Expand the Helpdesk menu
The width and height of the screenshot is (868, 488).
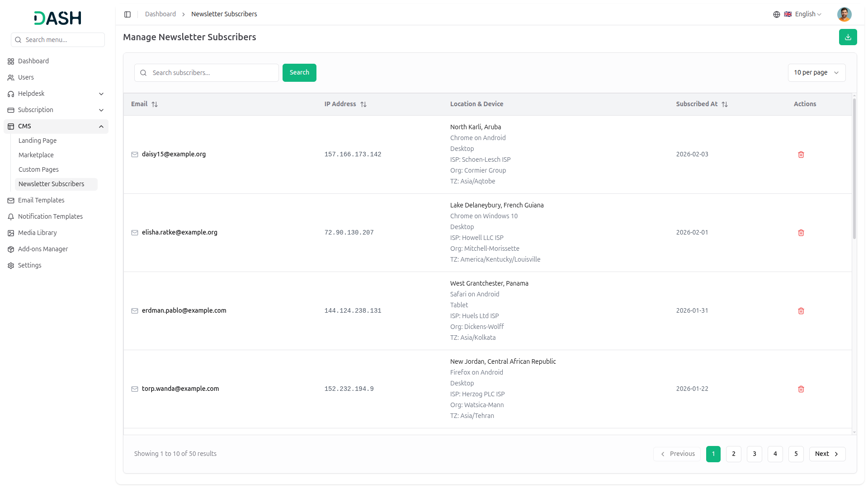click(x=56, y=94)
